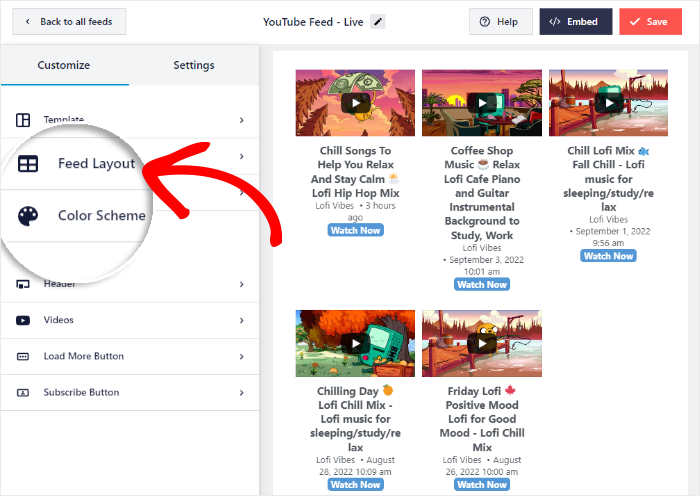This screenshot has width=700, height=496.
Task: Click the pencil icon to rename the feed
Action: coord(378,21)
